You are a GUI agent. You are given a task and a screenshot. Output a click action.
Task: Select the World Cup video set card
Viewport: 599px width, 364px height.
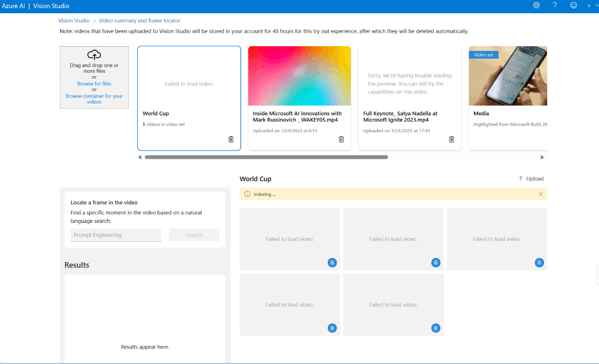(x=189, y=98)
